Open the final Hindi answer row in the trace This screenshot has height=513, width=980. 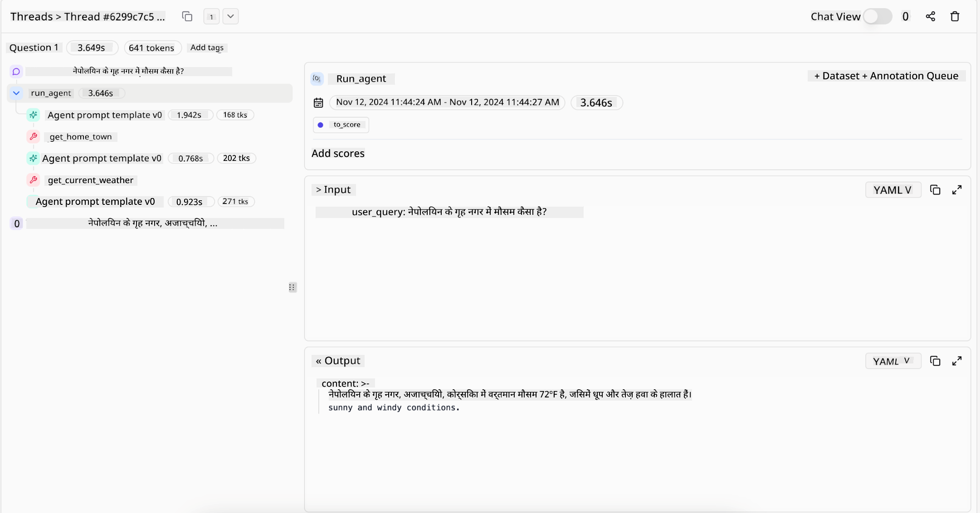click(154, 223)
